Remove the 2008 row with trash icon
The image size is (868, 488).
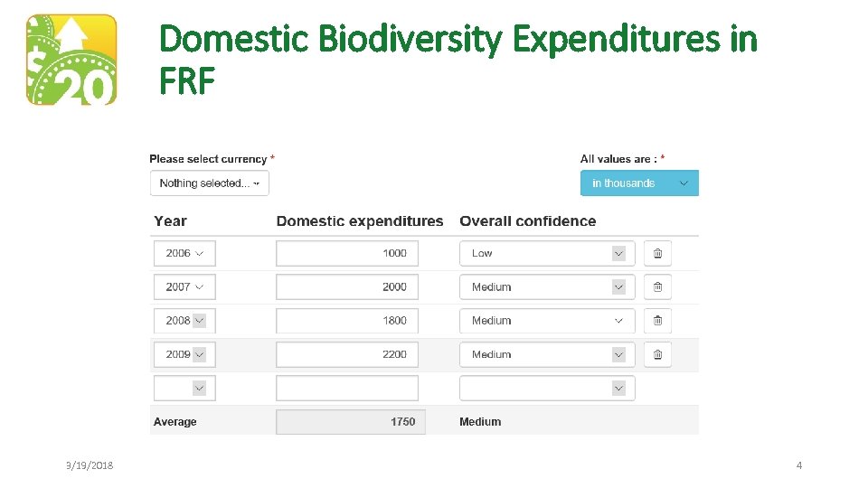click(x=657, y=321)
